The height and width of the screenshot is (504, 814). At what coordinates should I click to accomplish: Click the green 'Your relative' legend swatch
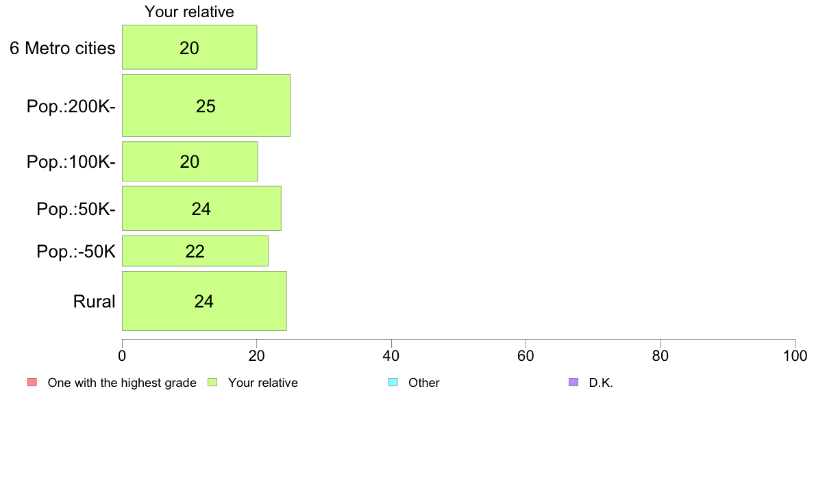point(212,383)
